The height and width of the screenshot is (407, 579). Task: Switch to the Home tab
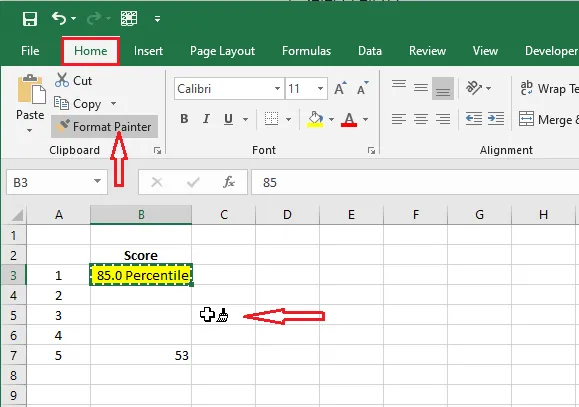[x=90, y=51]
